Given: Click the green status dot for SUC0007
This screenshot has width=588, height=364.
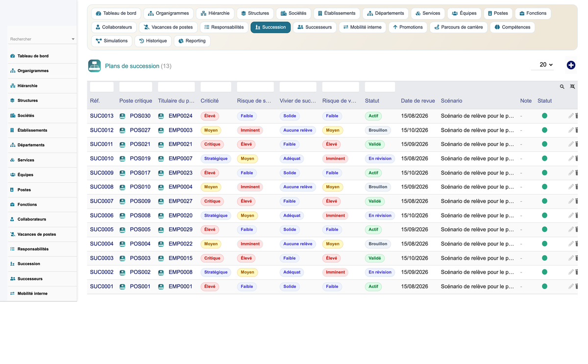Looking at the screenshot, I should pos(544,201).
